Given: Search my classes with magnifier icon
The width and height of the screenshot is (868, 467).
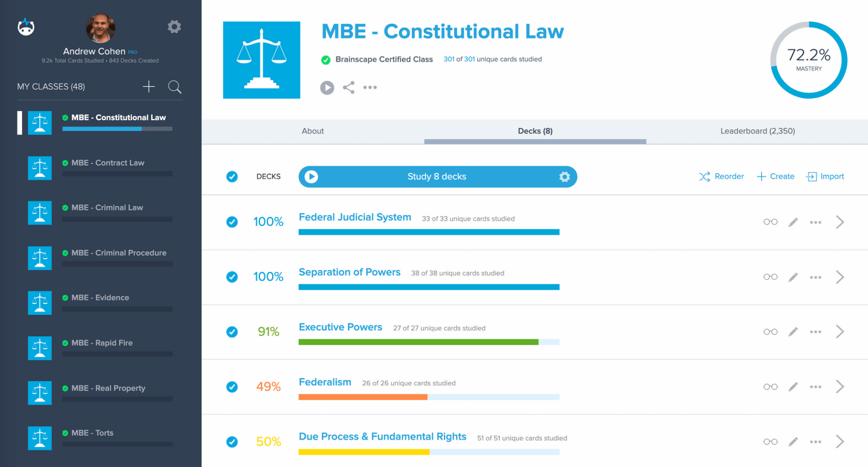Looking at the screenshot, I should [175, 87].
